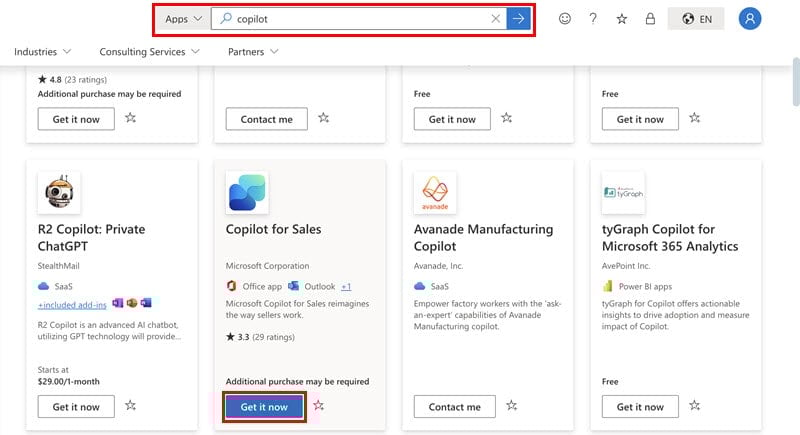800x435 pixels.
Task: Expand the Consulting Services menu
Action: coord(149,52)
